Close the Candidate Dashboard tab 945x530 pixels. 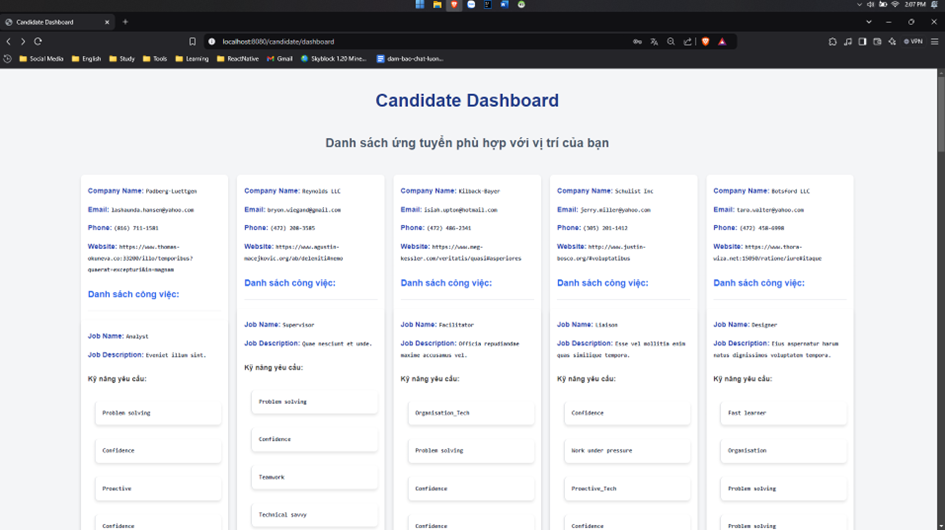(107, 22)
